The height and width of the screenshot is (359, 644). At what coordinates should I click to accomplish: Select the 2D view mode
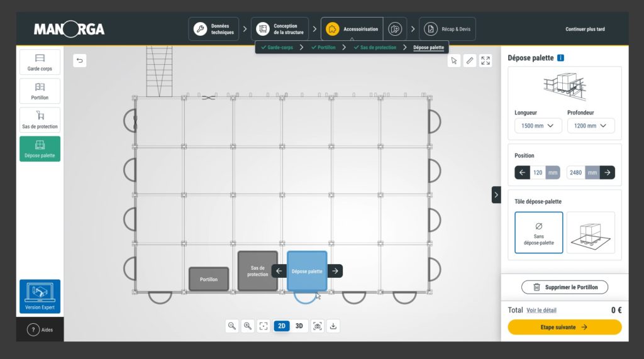click(282, 326)
